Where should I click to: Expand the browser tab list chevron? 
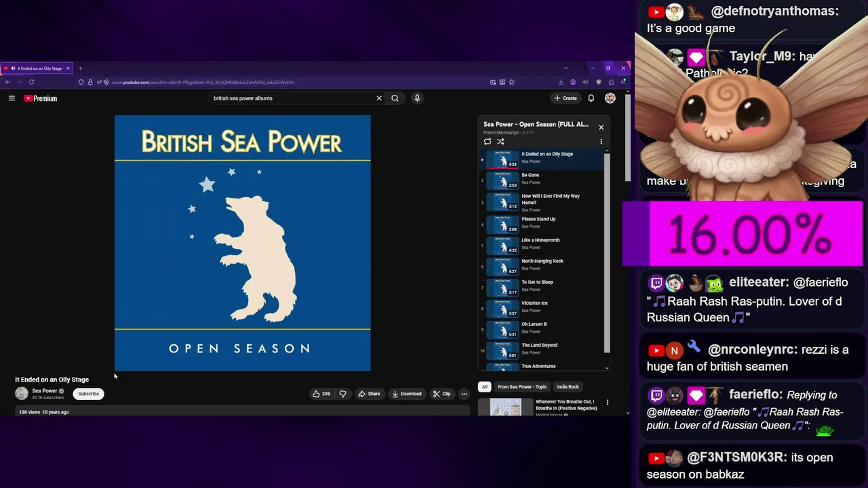point(566,68)
